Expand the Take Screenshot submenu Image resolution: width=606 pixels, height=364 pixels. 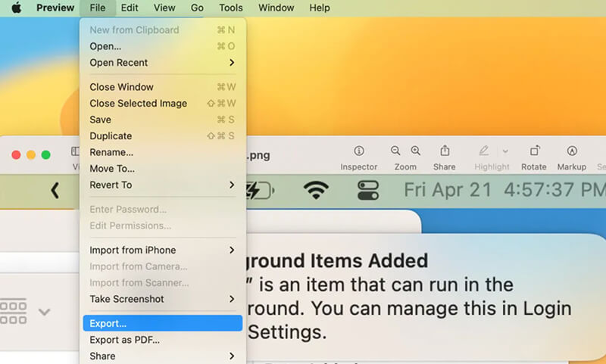[163, 299]
